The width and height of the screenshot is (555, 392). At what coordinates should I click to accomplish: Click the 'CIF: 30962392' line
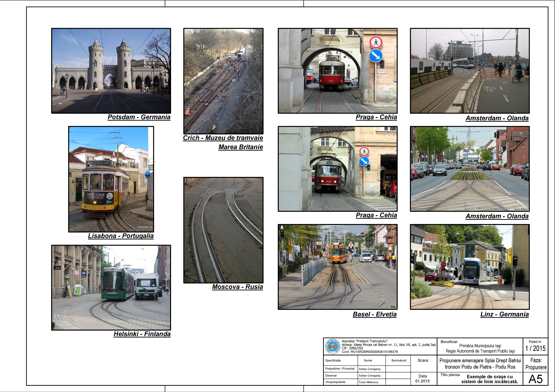[x=352, y=348]
